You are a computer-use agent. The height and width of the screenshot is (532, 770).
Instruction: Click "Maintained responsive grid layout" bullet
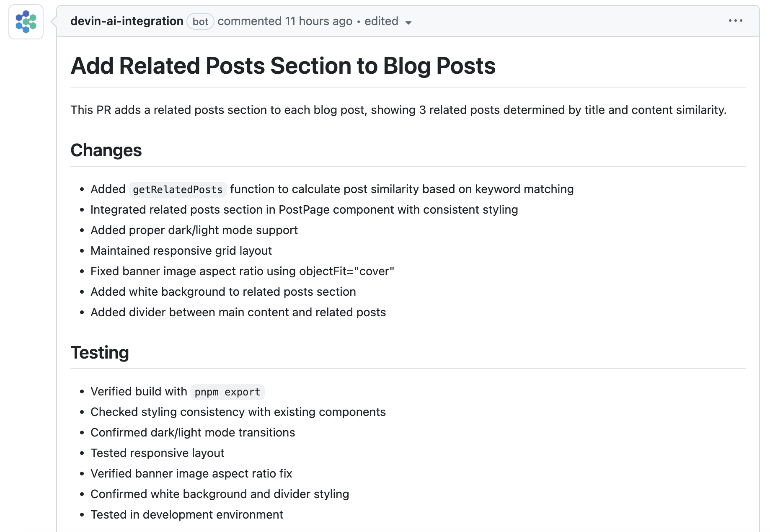181,251
